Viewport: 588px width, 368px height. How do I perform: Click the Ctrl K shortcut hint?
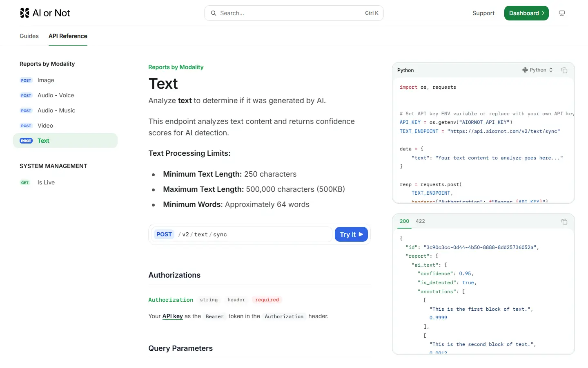pos(372,13)
